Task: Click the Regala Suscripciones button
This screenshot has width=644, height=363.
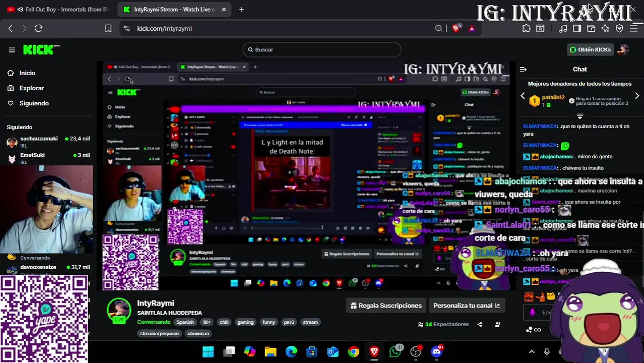Action: tap(387, 306)
